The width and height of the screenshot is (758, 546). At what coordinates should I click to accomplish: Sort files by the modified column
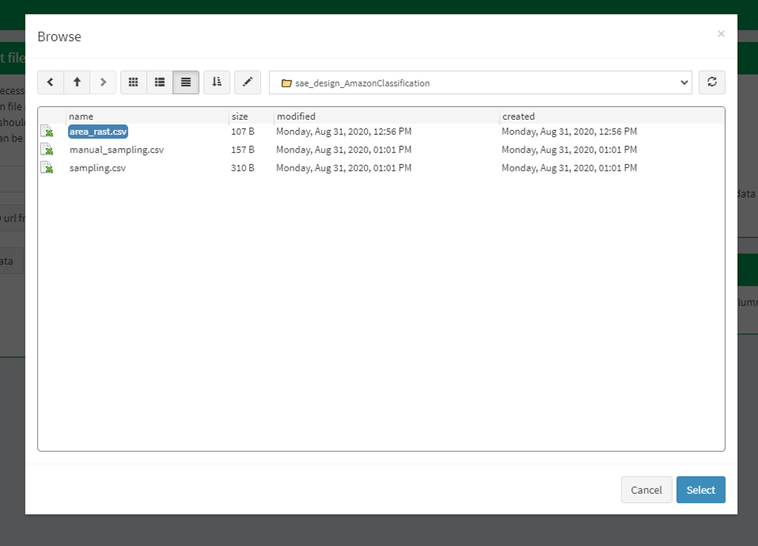[296, 117]
